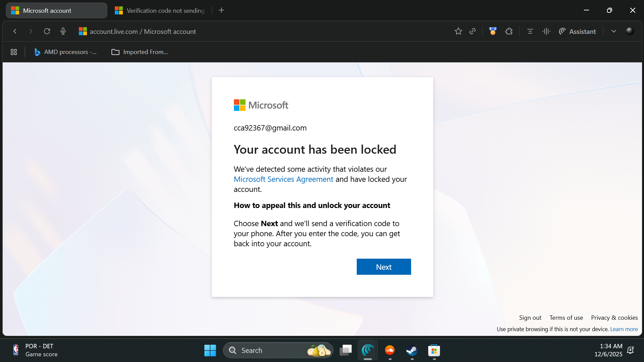
Task: Copy the page link with the chain icon
Action: (x=473, y=31)
